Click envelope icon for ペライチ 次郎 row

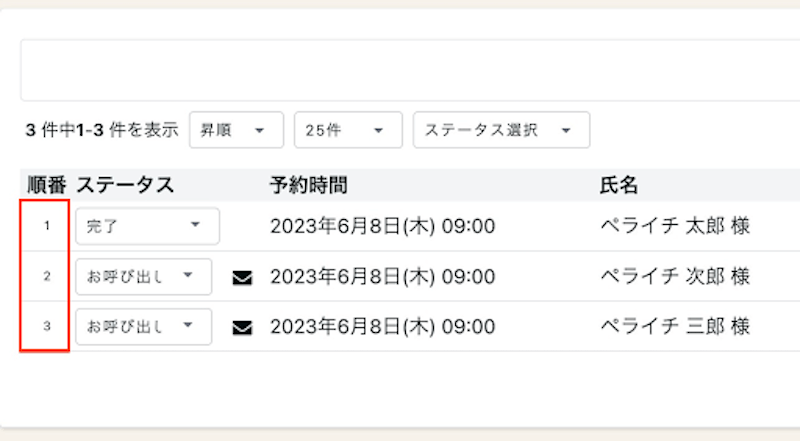pos(242,277)
